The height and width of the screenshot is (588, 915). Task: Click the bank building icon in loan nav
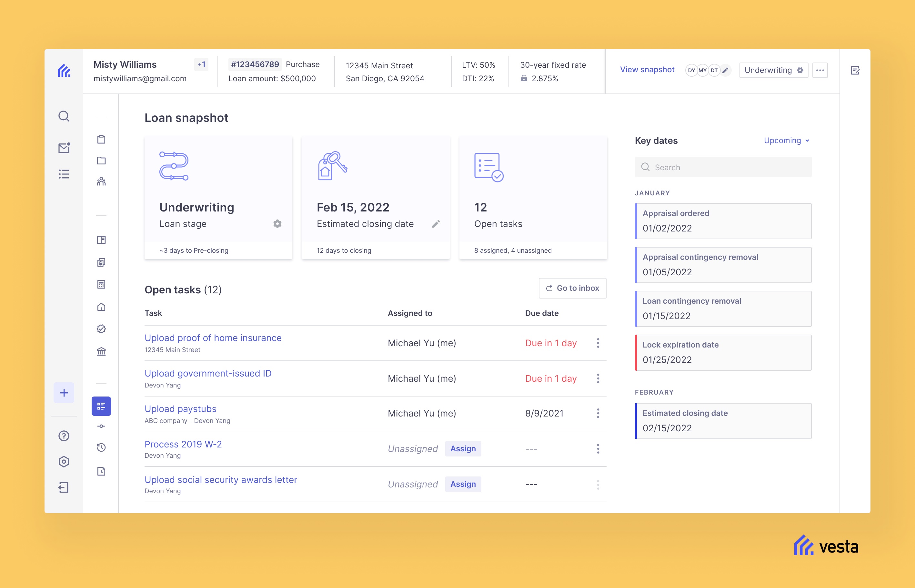point(101,351)
